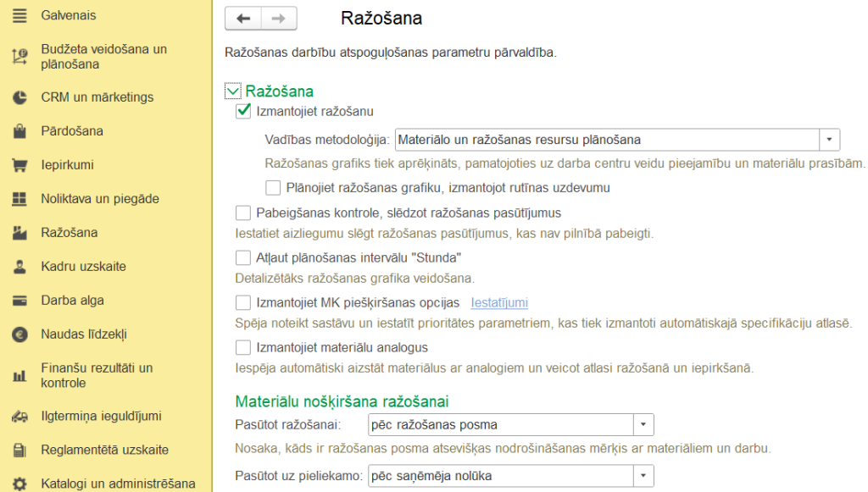The width and height of the screenshot is (868, 492).
Task: Click the Noliktava un piegāde icon
Action: click(19, 198)
